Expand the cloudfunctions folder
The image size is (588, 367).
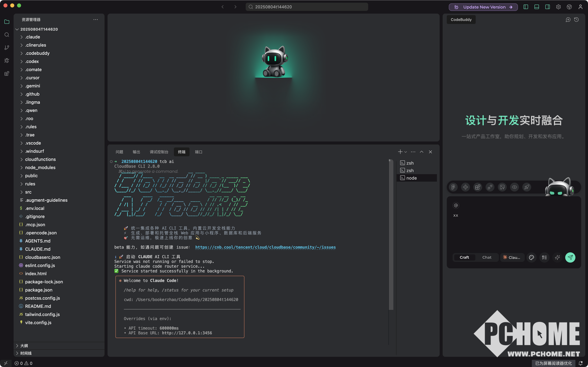point(40,160)
